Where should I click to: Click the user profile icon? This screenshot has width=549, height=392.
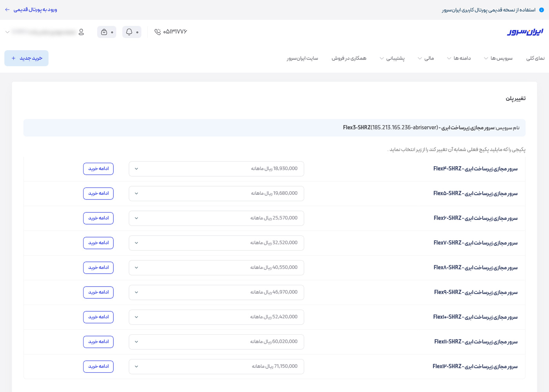(81, 32)
